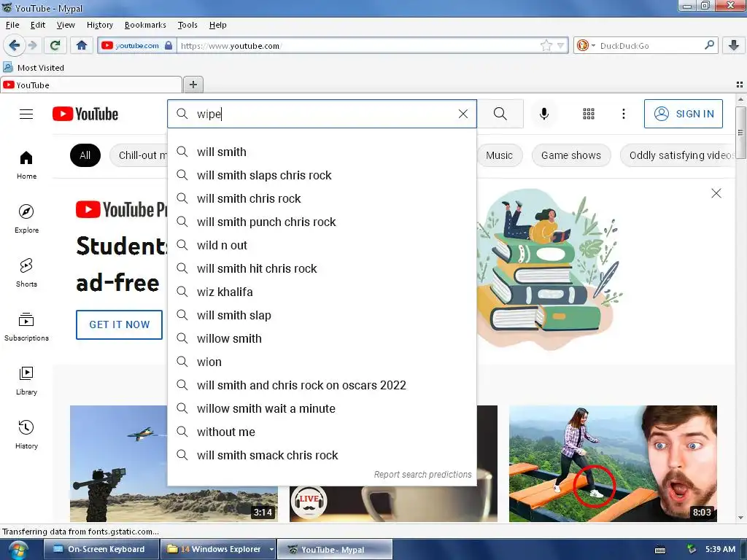Choose suggestion "without me"
The image size is (747, 560).
click(x=322, y=432)
